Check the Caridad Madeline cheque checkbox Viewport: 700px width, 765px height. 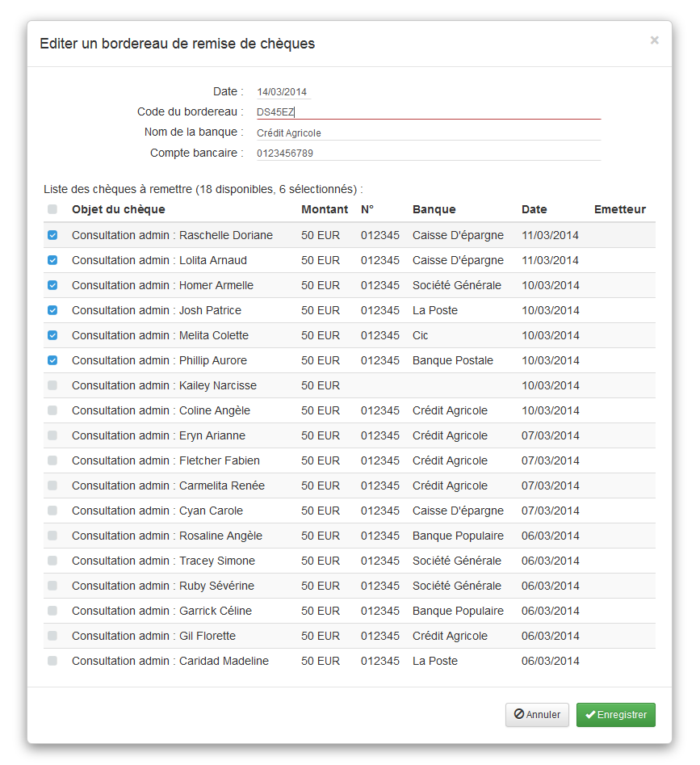pyautogui.click(x=52, y=661)
